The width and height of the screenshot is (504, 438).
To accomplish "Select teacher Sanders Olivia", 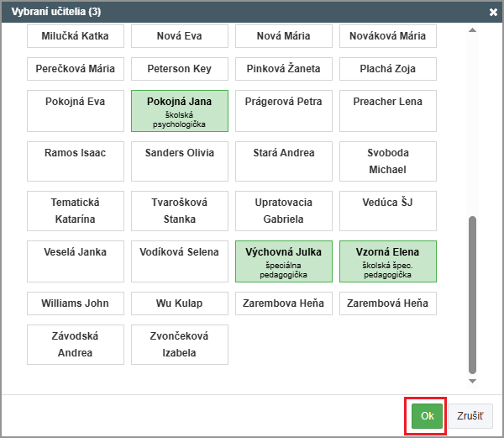I will coord(179,161).
